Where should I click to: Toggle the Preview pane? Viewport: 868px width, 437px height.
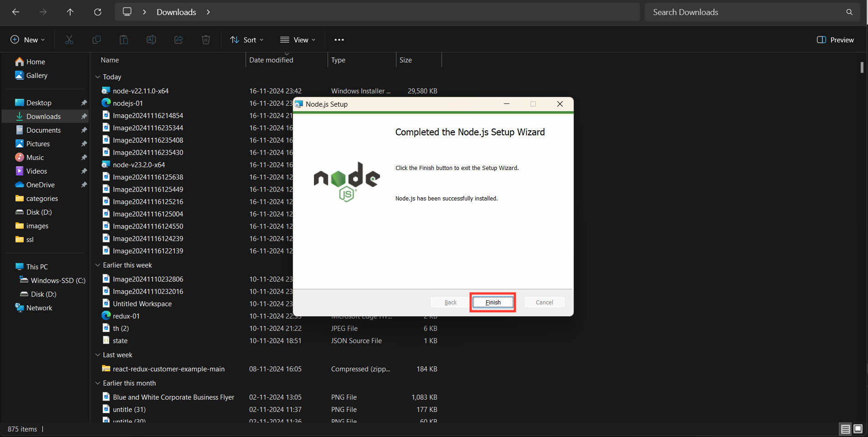coord(835,40)
